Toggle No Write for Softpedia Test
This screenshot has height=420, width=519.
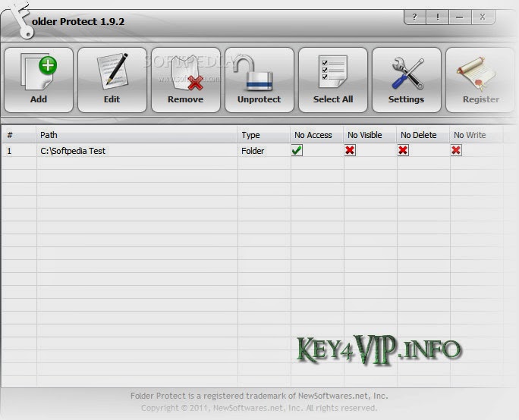coord(456,150)
